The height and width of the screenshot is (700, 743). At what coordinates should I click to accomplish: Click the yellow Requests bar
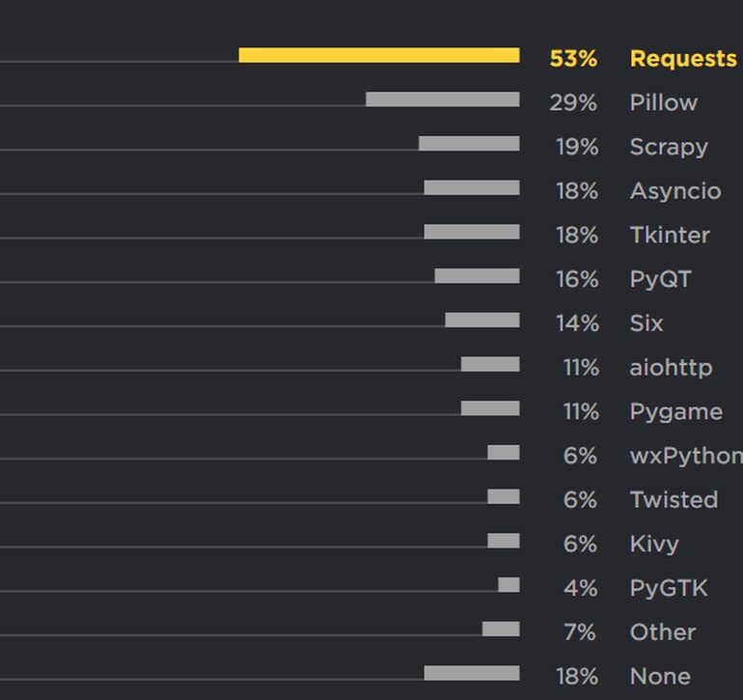378,55
